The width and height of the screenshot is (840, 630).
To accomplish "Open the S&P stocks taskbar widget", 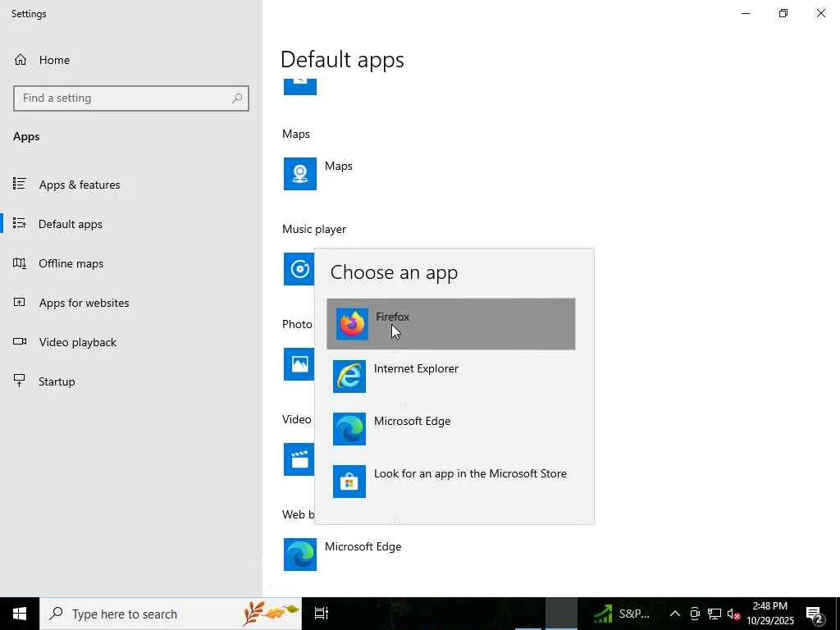I will coord(620,614).
